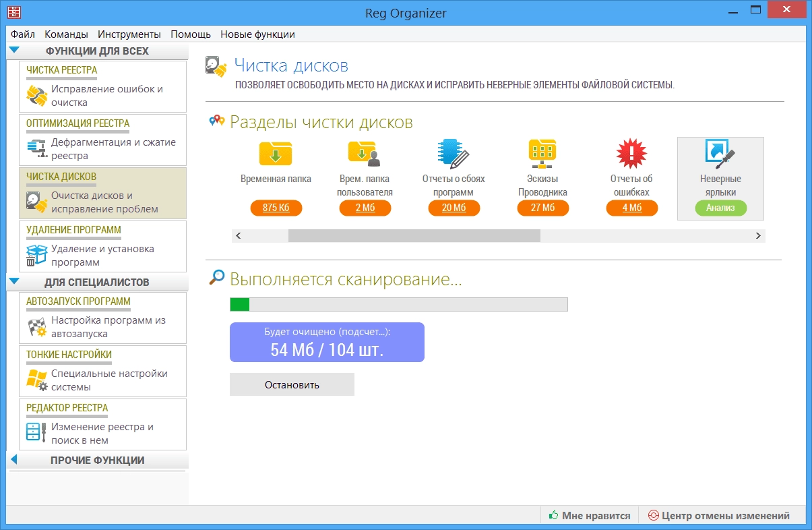Click the Explorer thumbnails icon

coord(542,154)
